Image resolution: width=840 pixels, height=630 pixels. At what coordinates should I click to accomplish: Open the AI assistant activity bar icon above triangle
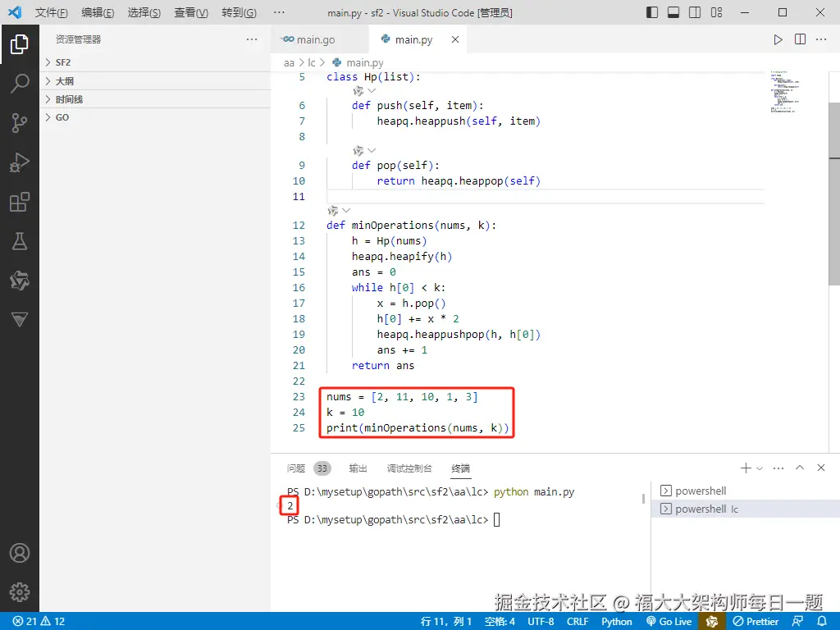pyautogui.click(x=20, y=281)
